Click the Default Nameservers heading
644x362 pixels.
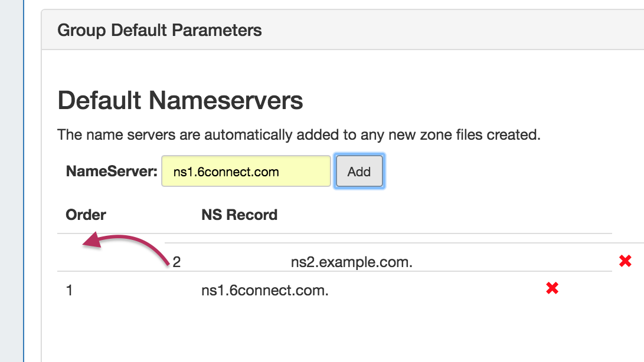point(180,101)
